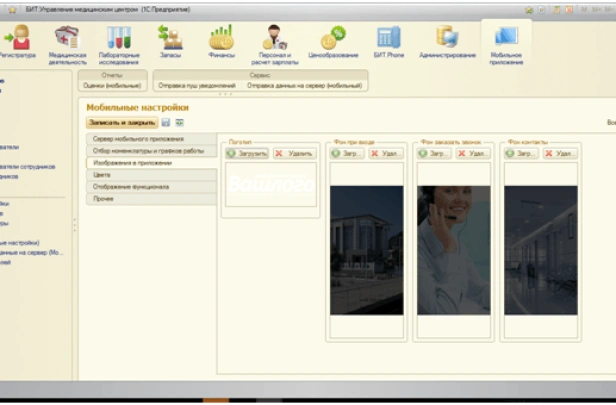The height and width of the screenshot is (405, 616).
Task: Click Удалить button in Логотип group
Action: point(294,154)
